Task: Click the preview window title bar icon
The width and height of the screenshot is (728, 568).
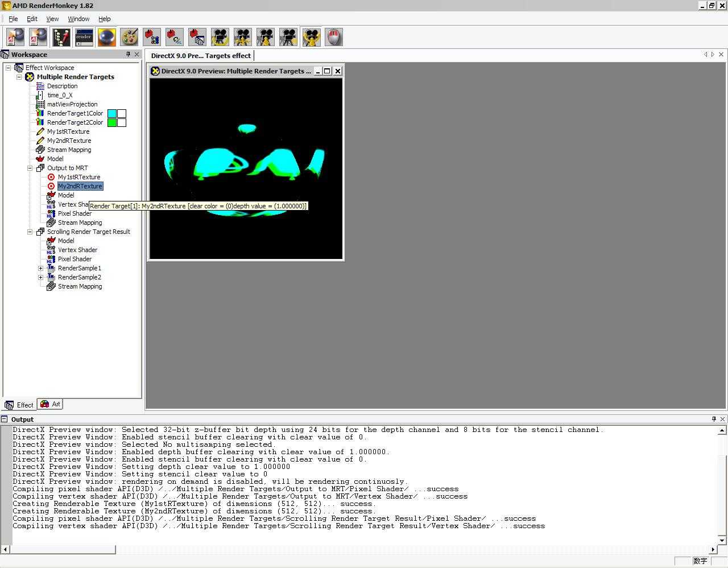Action: tap(155, 71)
